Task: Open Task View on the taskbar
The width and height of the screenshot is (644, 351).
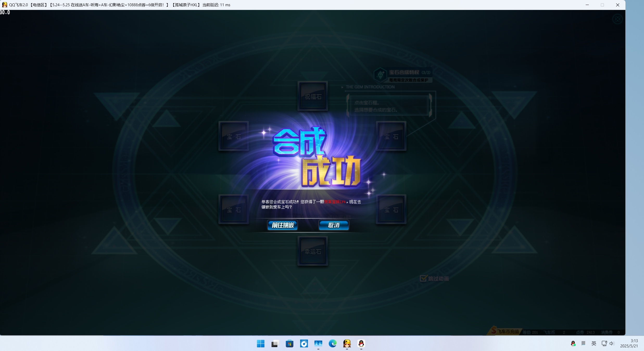Action: (x=275, y=343)
